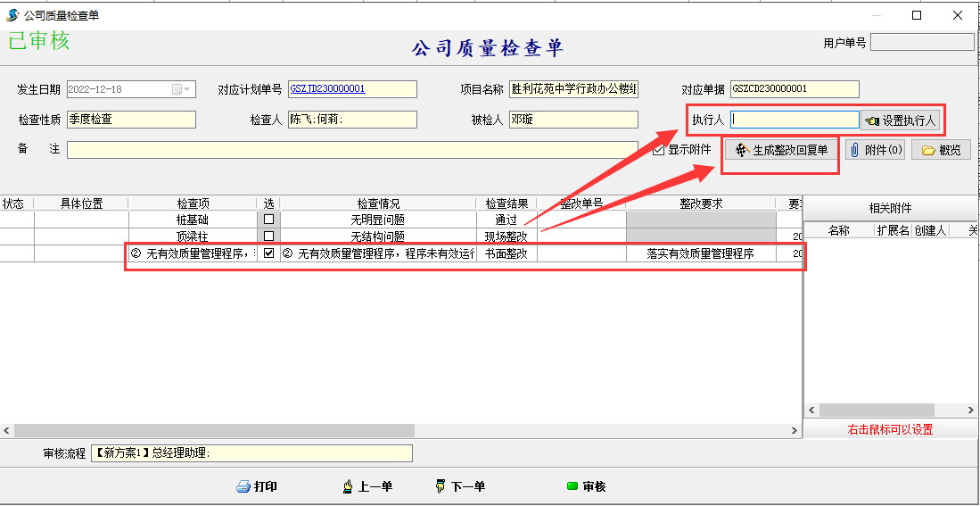Open the 附件(0) paperclip button
The image size is (980, 506).
tap(875, 150)
